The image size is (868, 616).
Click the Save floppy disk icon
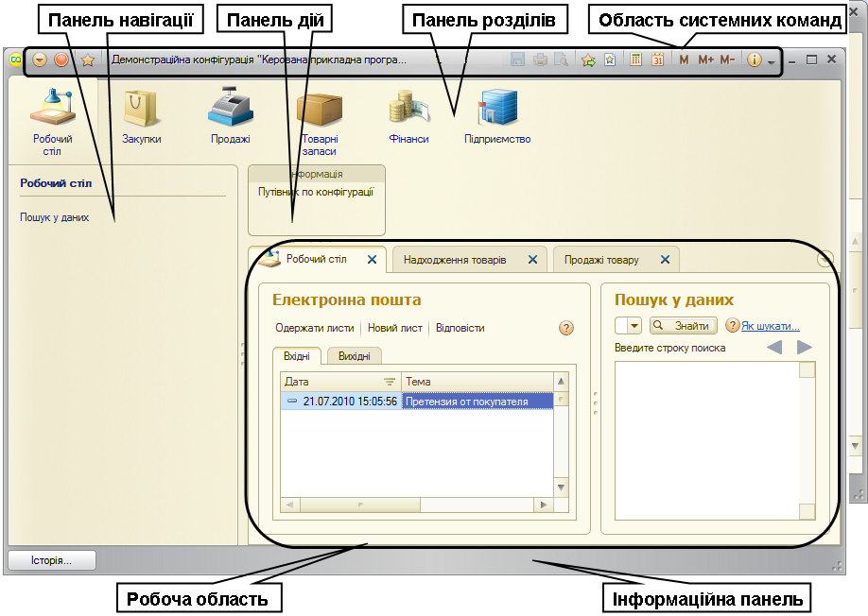[517, 60]
